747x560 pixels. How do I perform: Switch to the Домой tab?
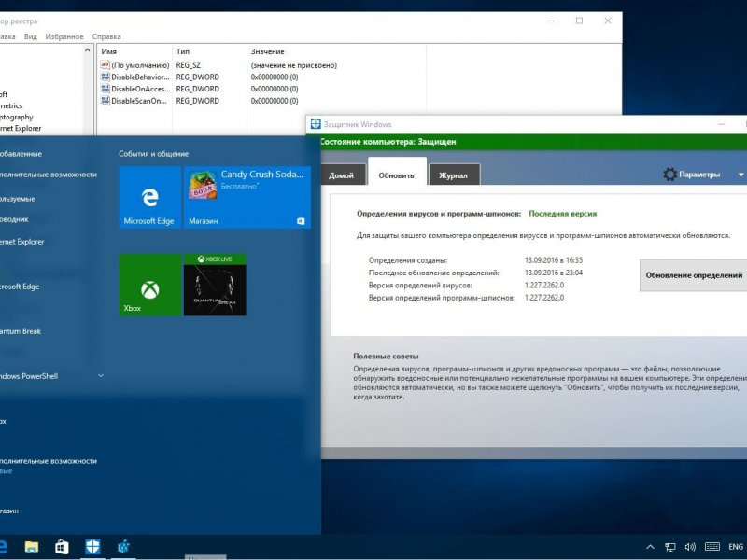click(341, 175)
